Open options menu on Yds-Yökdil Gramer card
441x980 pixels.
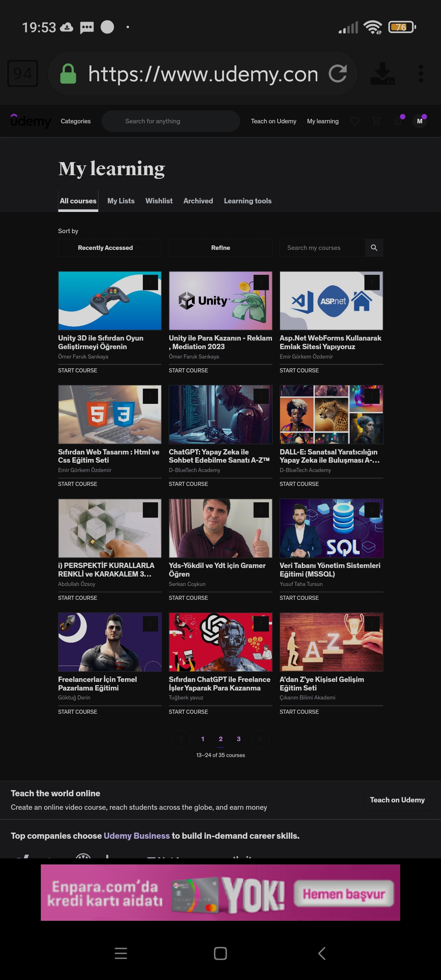pos(261,510)
